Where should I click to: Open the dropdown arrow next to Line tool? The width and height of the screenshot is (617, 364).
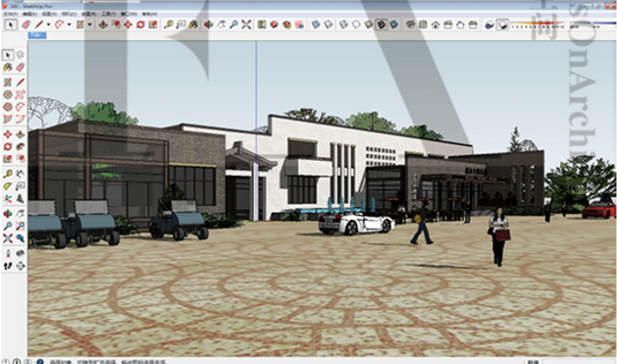pos(48,25)
